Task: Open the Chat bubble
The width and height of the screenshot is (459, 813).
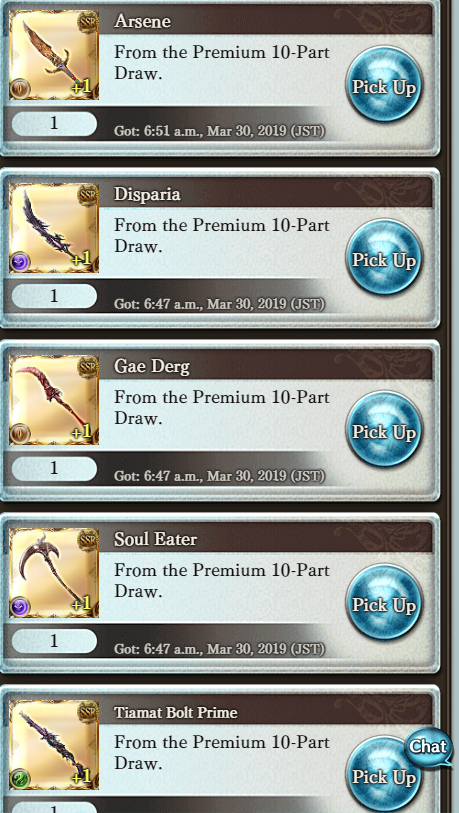Action: click(428, 748)
